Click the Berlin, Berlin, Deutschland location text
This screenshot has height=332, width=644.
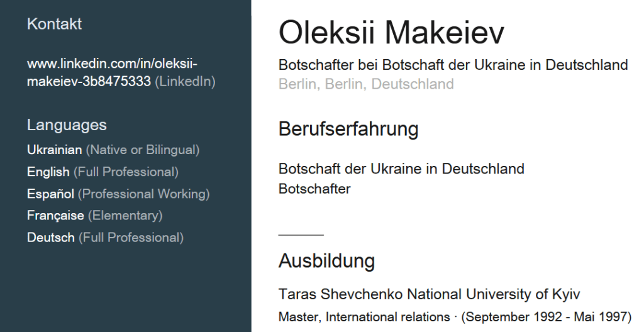[366, 84]
